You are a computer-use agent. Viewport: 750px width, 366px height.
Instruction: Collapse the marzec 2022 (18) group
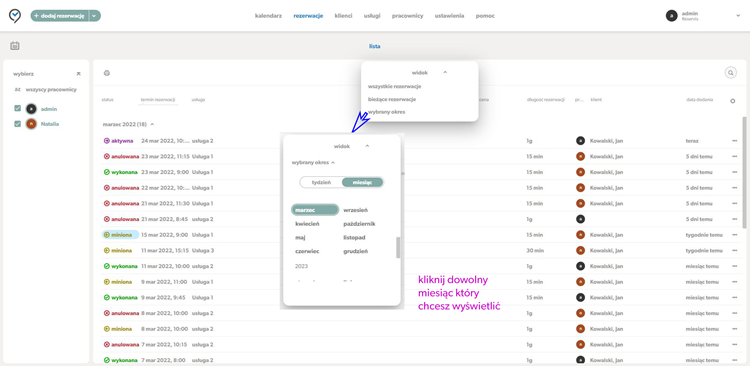click(152, 124)
